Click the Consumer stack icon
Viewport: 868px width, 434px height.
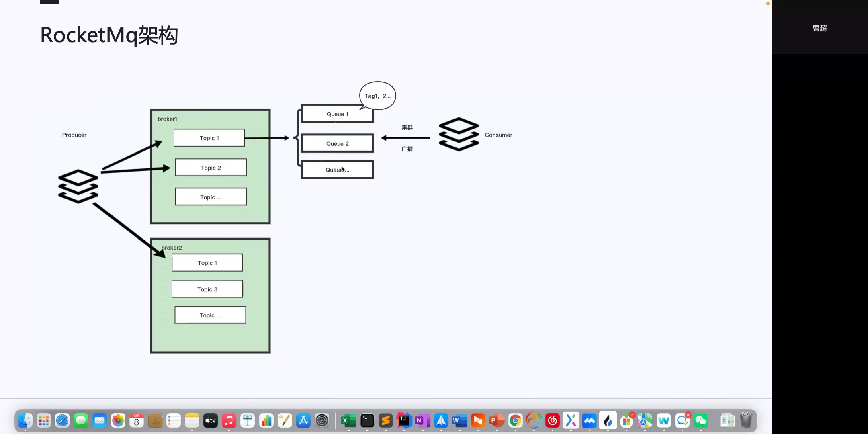tap(459, 134)
